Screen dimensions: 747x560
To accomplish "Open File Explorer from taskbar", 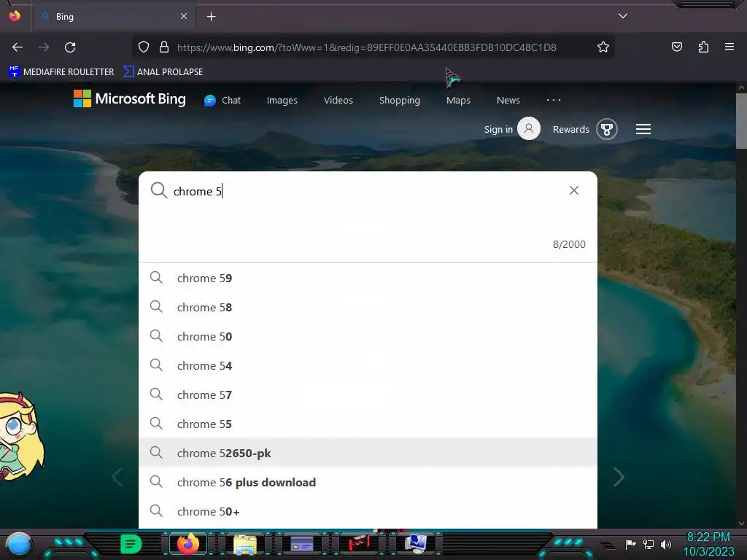I will (245, 544).
